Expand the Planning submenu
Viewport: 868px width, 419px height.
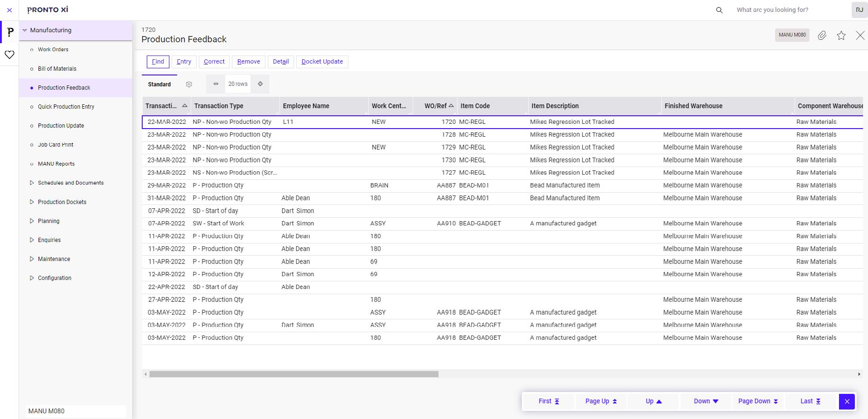(x=32, y=221)
